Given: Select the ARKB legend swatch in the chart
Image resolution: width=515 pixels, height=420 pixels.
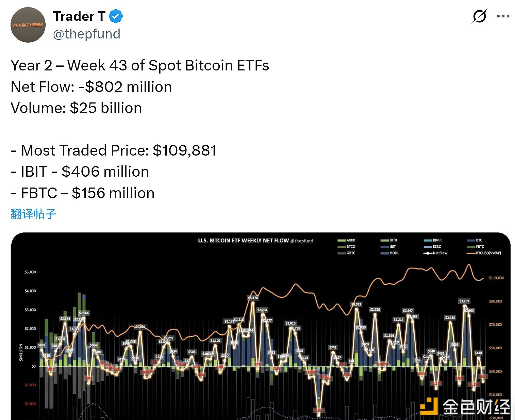Looking at the screenshot, I should click(x=341, y=240).
